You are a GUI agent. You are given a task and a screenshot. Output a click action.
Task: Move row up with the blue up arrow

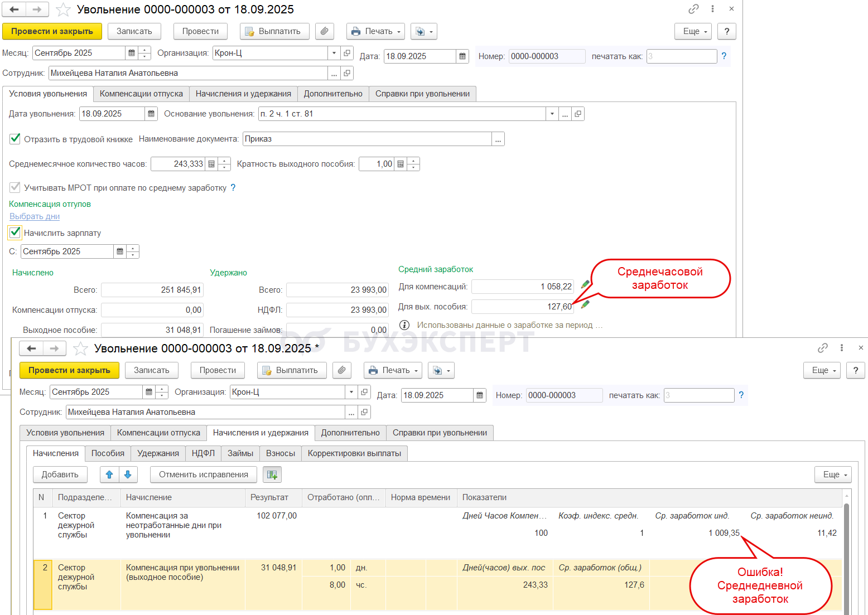pos(109,474)
